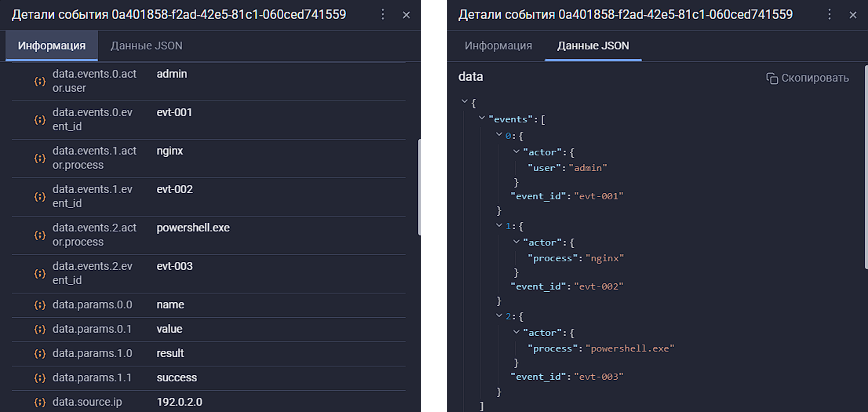Collapse the root JSON object
This screenshot has height=412, width=868.
point(465,101)
